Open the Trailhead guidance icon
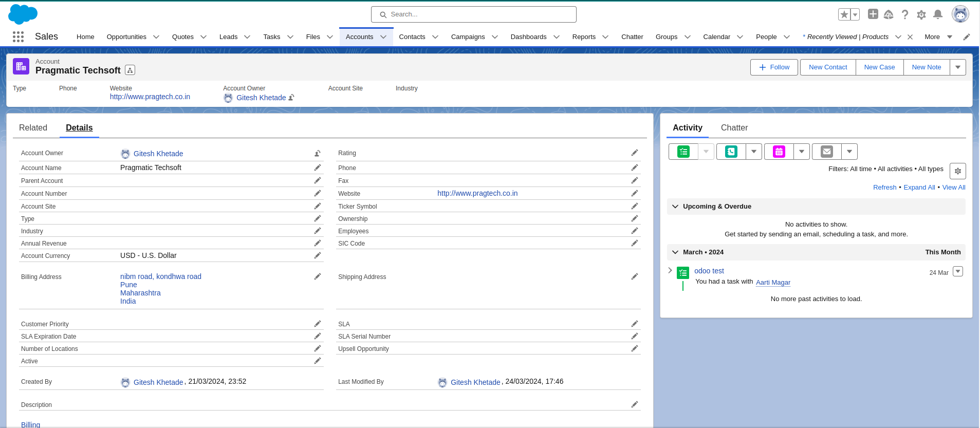This screenshot has height=428, width=980. click(x=889, y=14)
